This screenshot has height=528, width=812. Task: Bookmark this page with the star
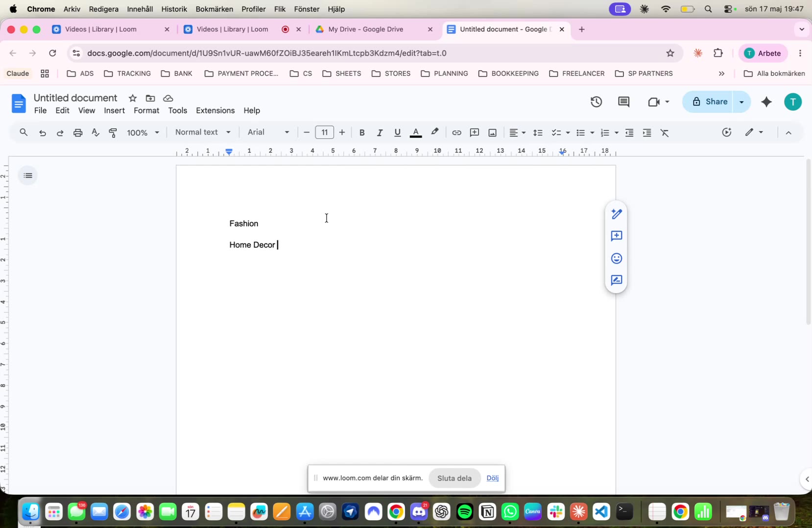pos(670,53)
